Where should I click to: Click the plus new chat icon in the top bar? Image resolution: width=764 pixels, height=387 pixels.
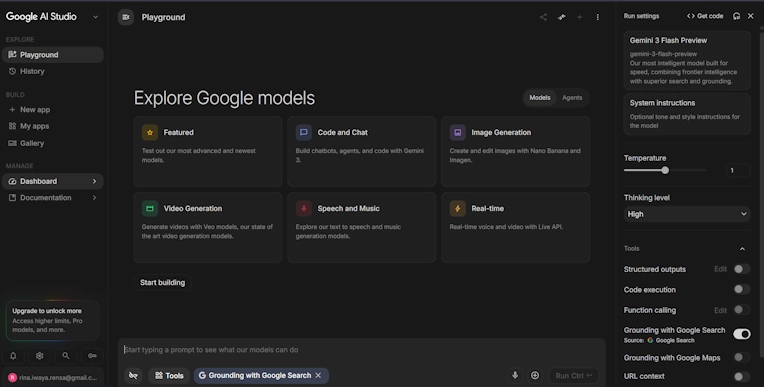tap(579, 17)
